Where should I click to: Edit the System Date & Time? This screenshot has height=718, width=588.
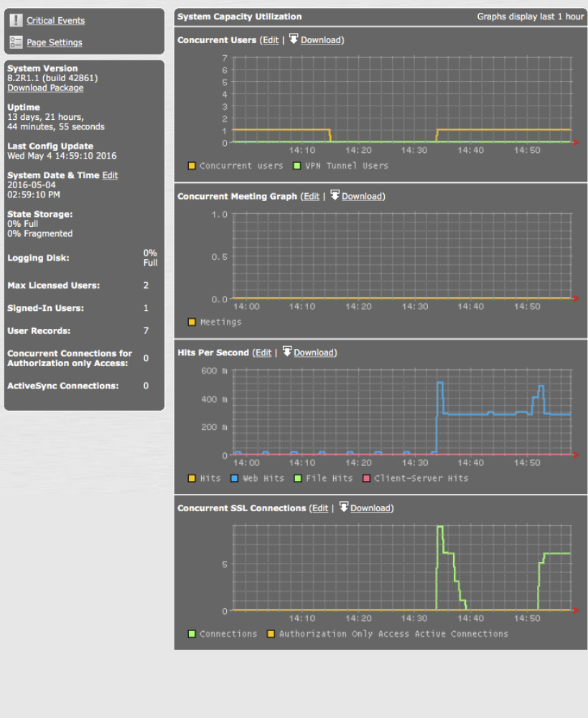tap(110, 175)
